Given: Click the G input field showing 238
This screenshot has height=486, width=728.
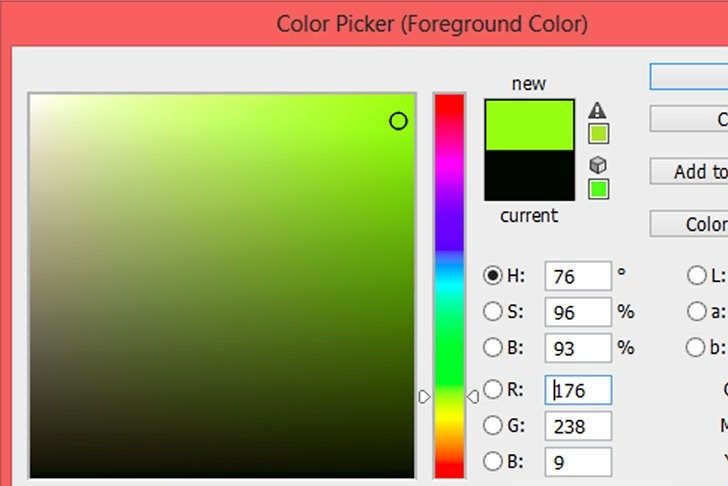Looking at the screenshot, I should (578, 427).
